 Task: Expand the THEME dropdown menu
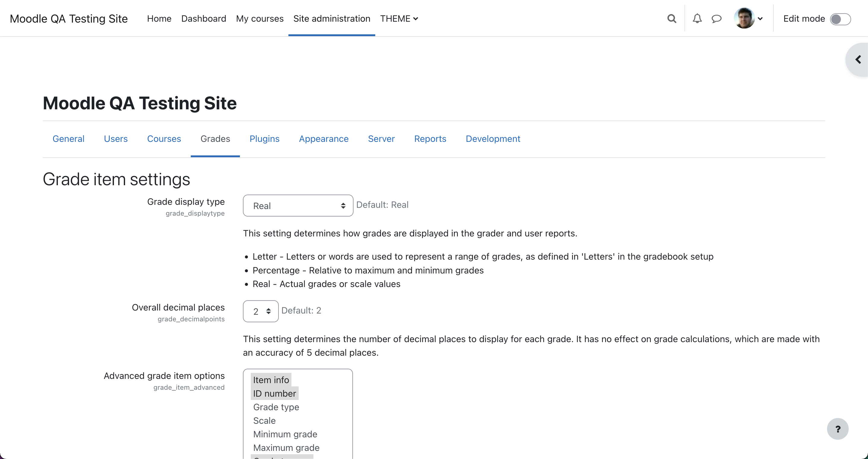(399, 18)
